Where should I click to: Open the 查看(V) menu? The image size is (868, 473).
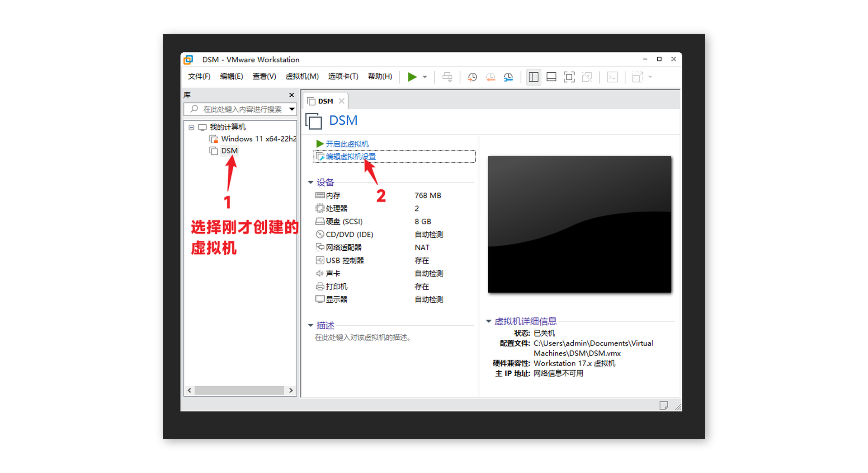click(264, 76)
